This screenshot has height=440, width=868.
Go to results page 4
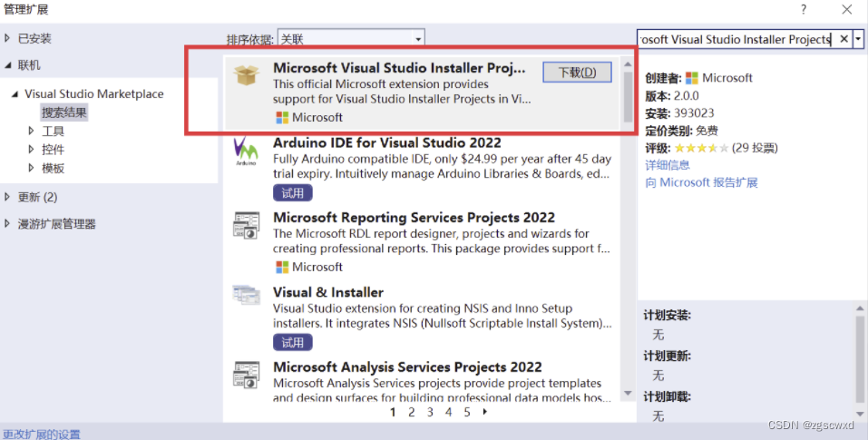(x=448, y=412)
